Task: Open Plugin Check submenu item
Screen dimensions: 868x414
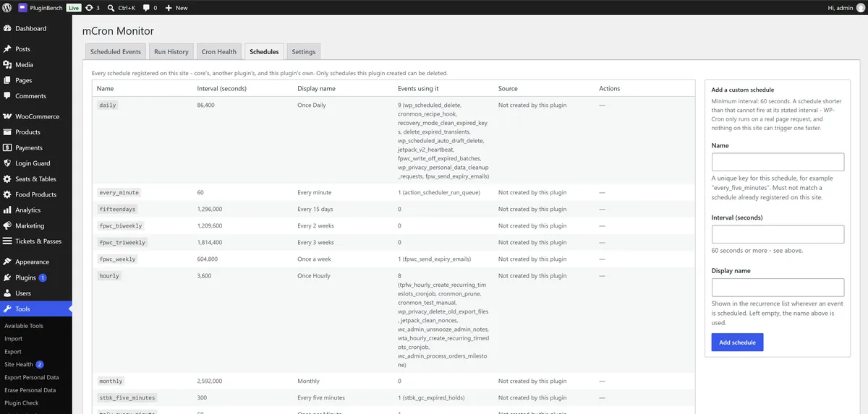Action: click(22, 403)
